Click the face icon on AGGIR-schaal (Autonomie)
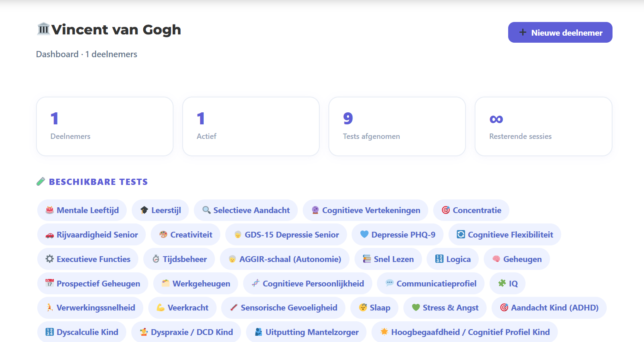Viewport: 644px width, 342px height. [232, 259]
